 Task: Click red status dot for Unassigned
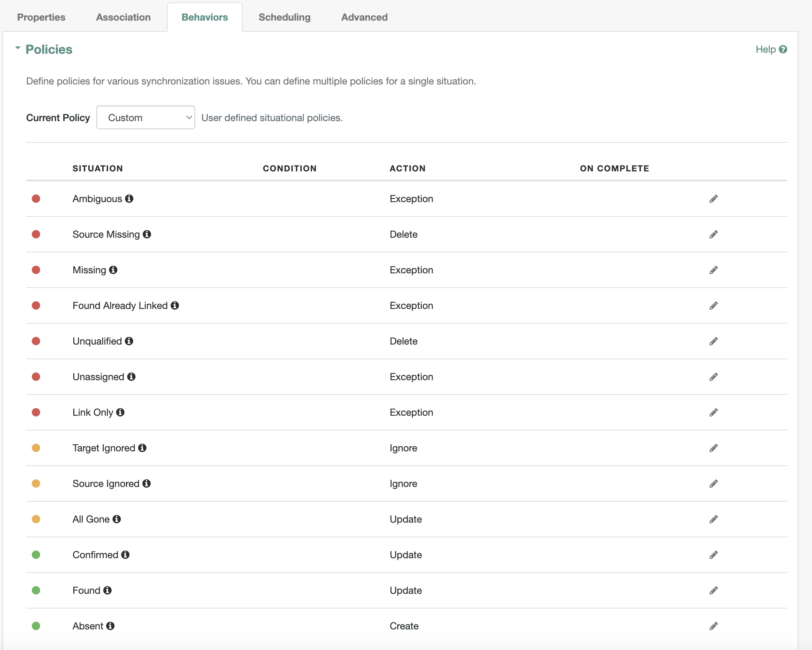36,377
